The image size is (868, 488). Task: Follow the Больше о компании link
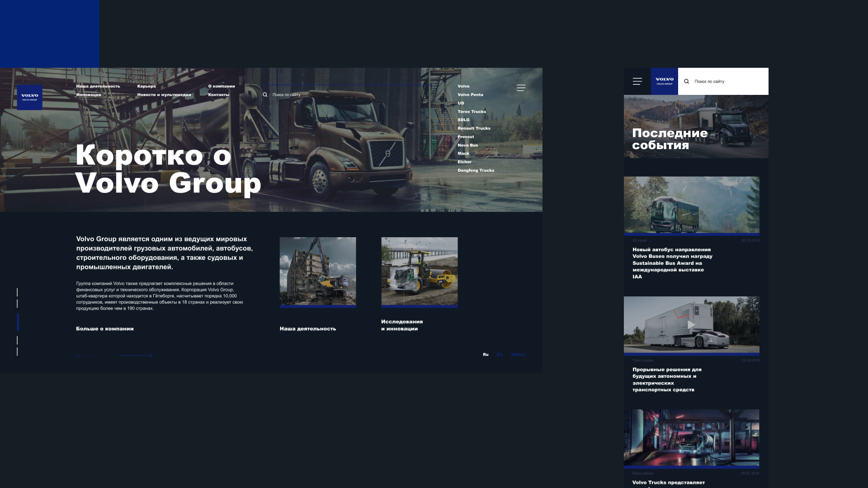click(x=105, y=329)
